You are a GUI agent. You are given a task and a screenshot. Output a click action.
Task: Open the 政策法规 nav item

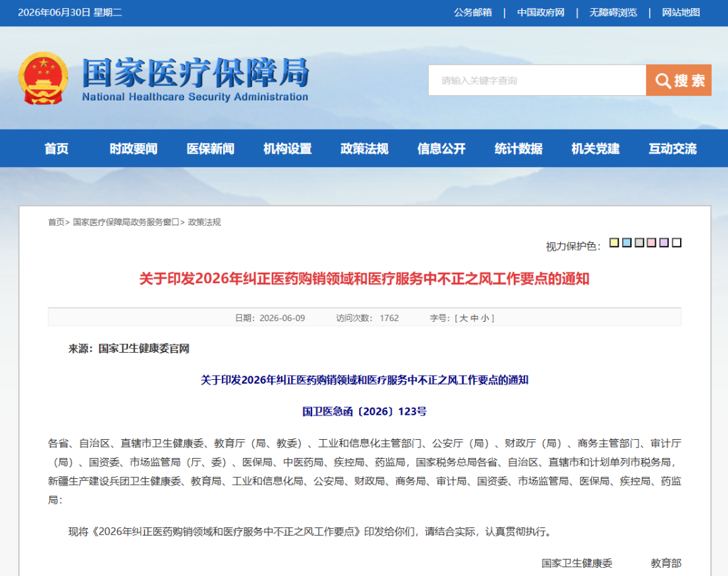365,148
